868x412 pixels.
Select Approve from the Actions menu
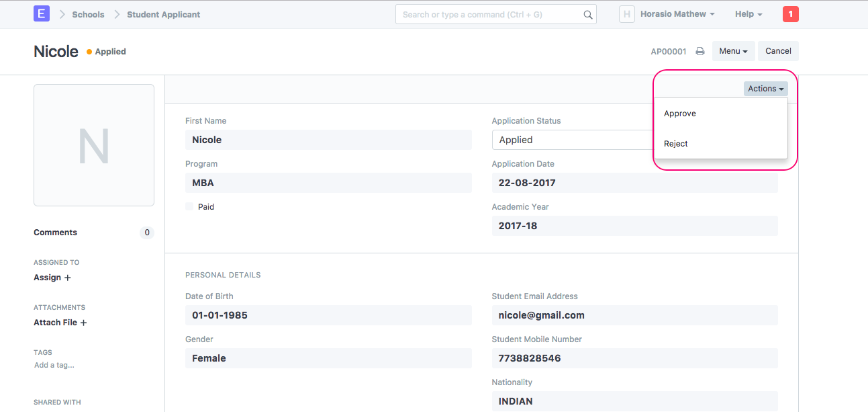pos(680,114)
